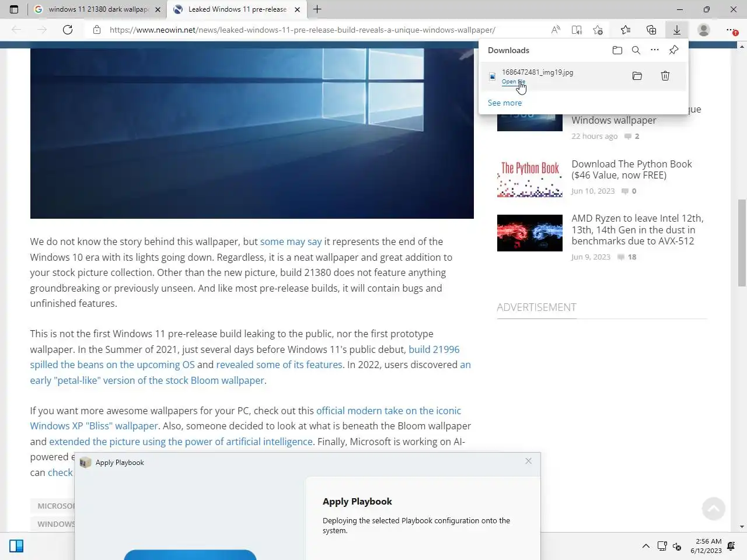Image resolution: width=747 pixels, height=560 pixels.
Task: Open Download The Python Book article
Action: (631, 170)
